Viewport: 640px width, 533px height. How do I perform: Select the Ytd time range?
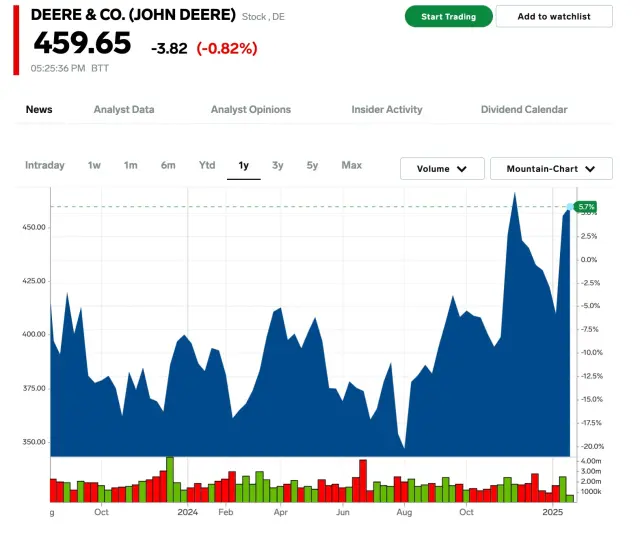tap(207, 166)
